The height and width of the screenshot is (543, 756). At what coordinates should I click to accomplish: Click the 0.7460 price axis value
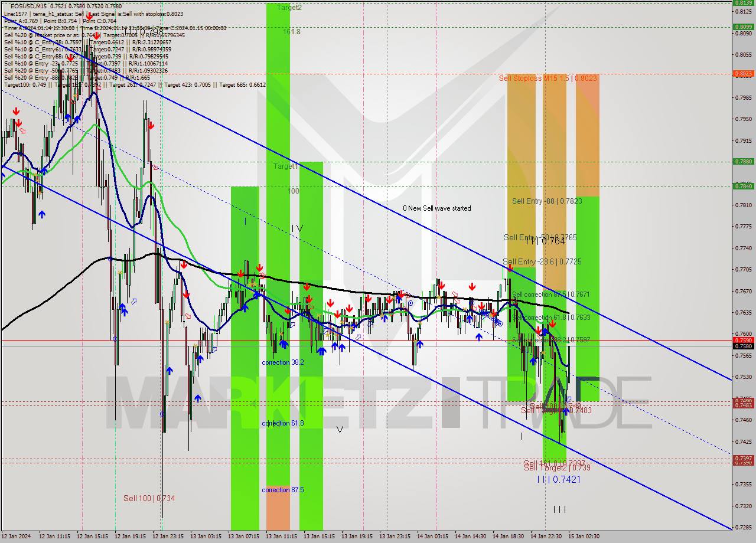point(744,420)
